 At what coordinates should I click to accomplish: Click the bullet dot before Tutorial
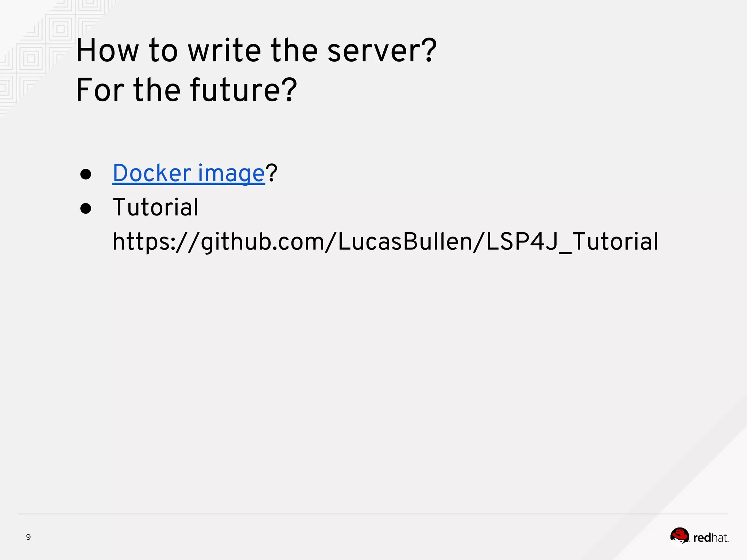(86, 209)
